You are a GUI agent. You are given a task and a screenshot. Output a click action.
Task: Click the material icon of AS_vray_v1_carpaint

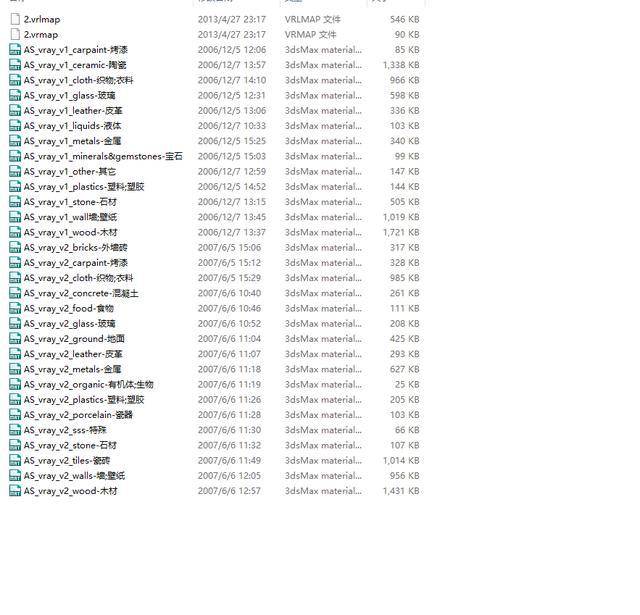(x=15, y=50)
